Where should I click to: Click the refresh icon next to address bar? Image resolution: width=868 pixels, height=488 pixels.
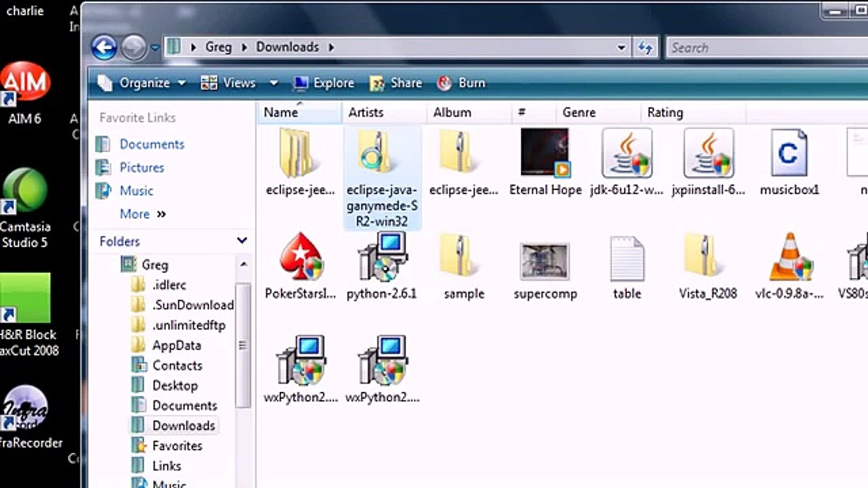click(x=646, y=47)
